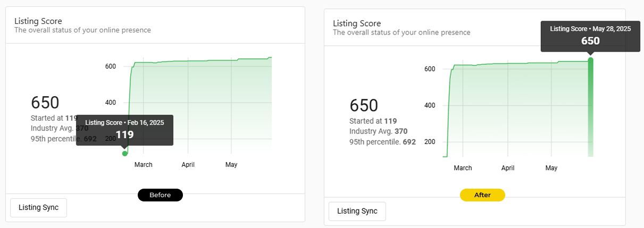
Task: Click the May 28, 2025 tooltip showing 650
Action: (x=590, y=36)
